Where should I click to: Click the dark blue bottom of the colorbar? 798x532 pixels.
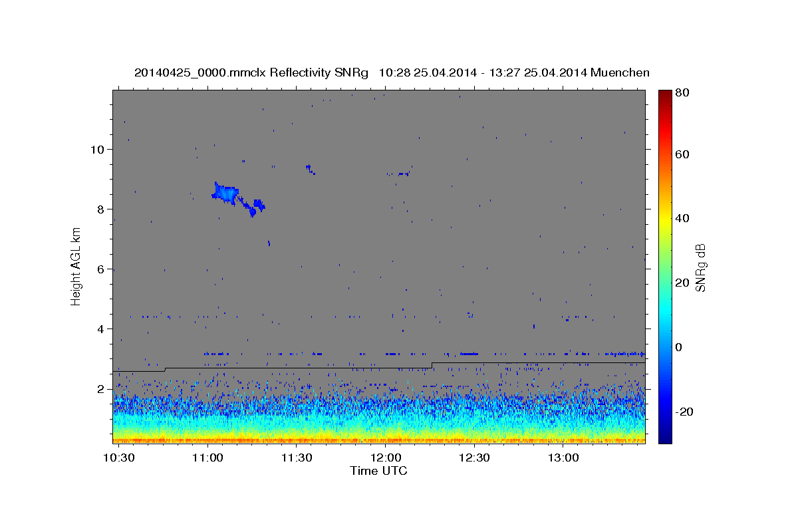pos(665,438)
